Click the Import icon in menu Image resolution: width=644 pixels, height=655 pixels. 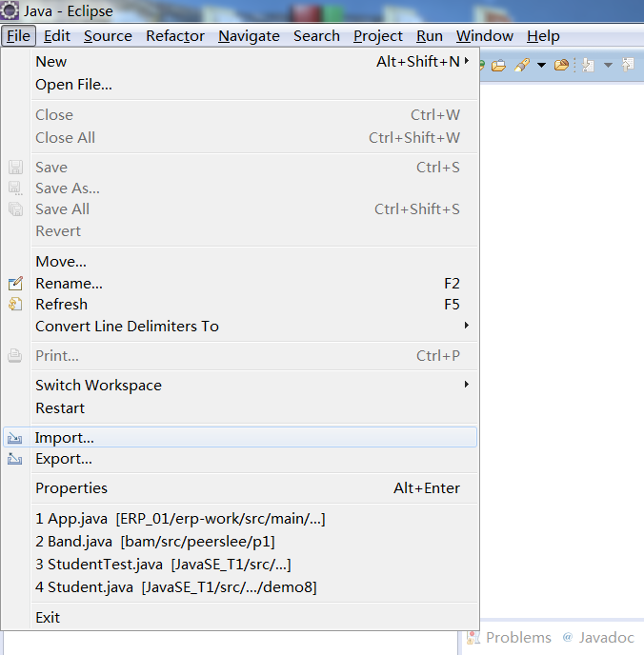14,438
